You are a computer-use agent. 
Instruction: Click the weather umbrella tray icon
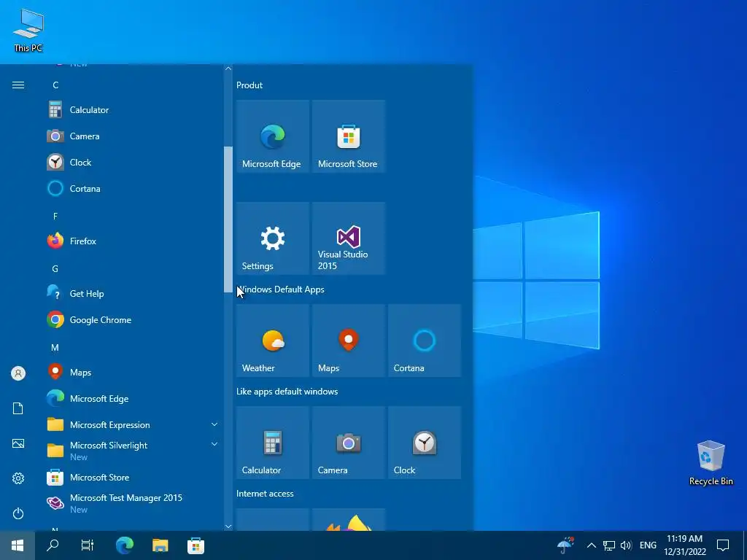[565, 545]
